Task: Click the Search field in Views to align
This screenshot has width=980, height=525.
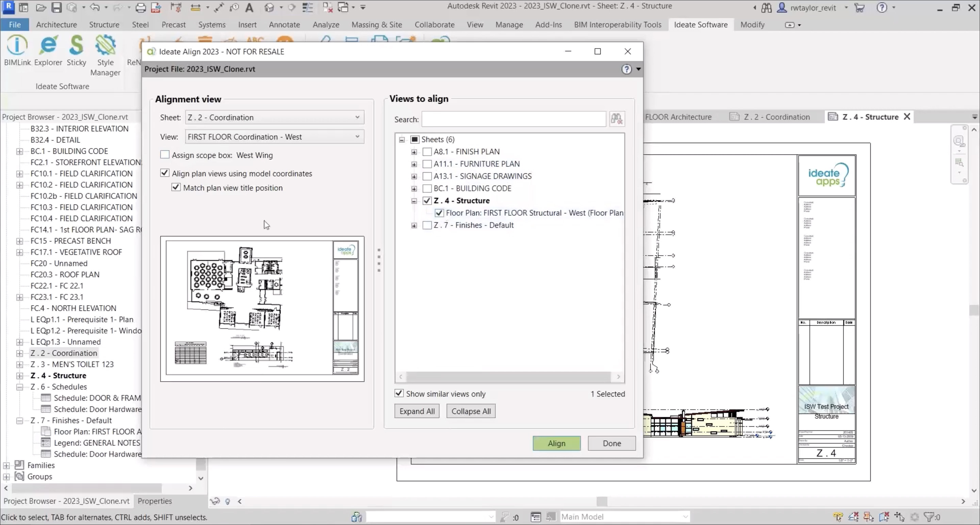Action: (513, 119)
